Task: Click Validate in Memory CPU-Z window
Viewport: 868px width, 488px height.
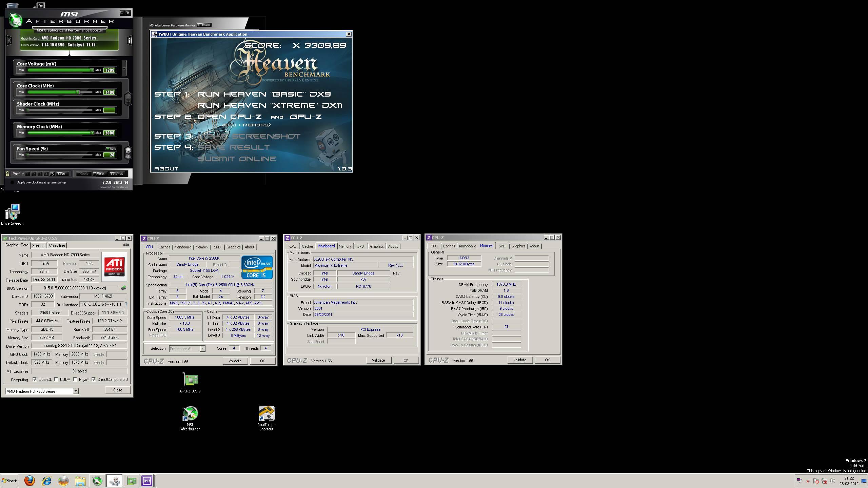Action: click(520, 360)
